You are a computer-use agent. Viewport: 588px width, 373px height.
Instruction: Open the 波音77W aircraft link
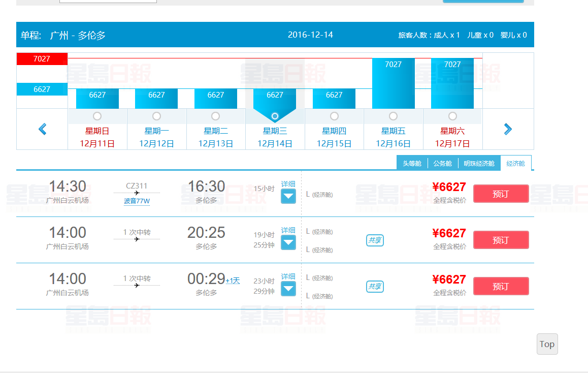[137, 201]
